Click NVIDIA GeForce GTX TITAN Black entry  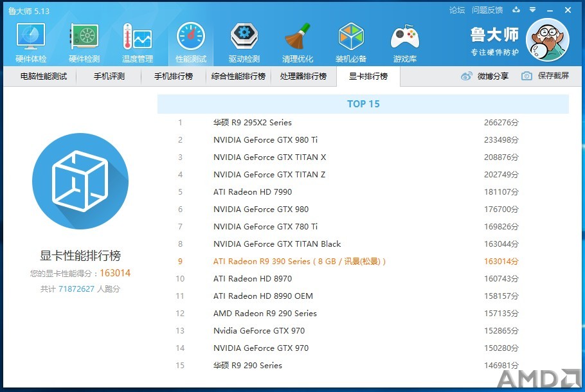[x=277, y=244]
